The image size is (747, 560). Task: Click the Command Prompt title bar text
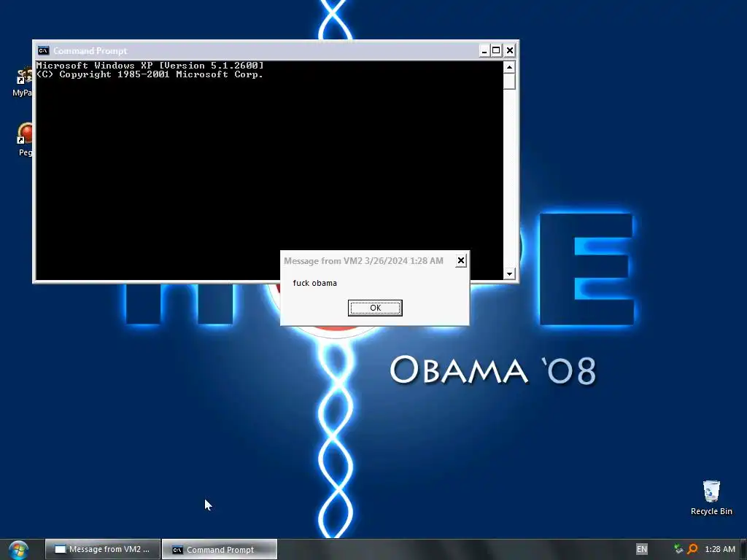coord(90,50)
